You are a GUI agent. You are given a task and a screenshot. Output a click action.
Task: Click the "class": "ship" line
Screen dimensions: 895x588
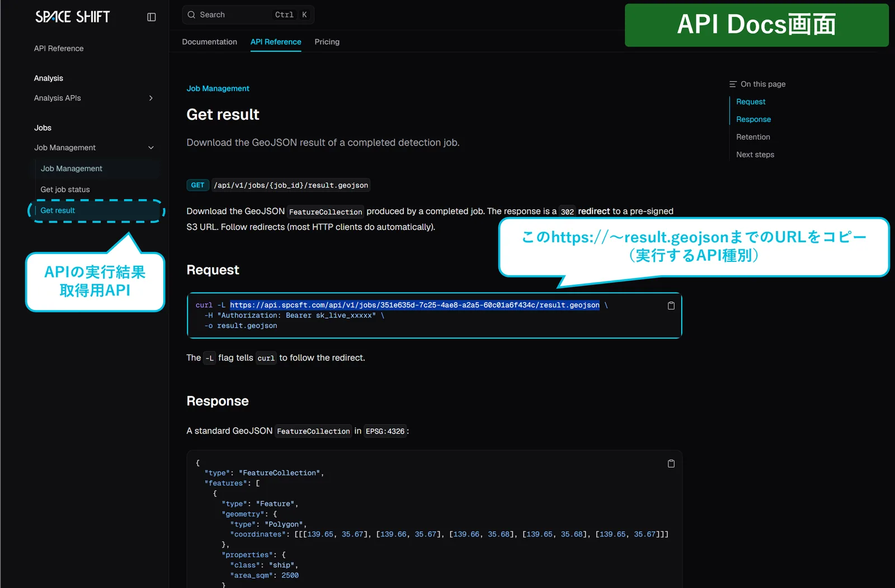[263, 565]
